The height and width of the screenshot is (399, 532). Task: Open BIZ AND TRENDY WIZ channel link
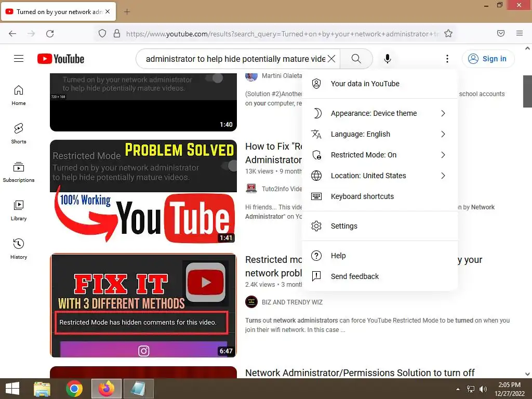coord(292,302)
